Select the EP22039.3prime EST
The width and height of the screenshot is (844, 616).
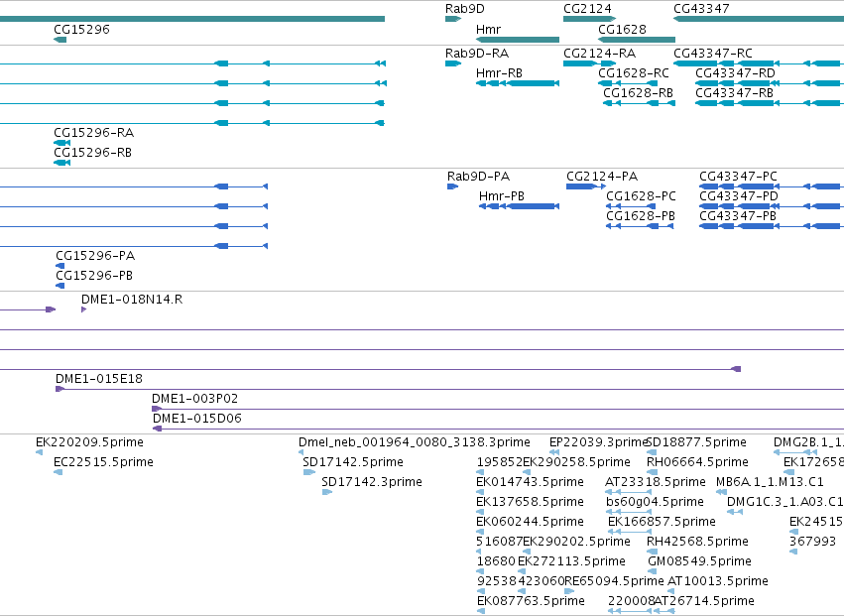point(552,452)
